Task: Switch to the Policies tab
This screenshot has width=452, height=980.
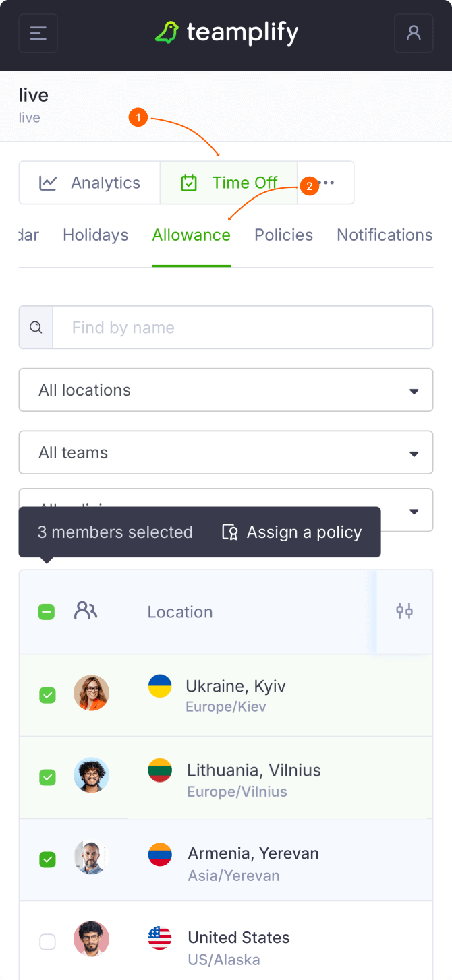Action: click(x=283, y=235)
